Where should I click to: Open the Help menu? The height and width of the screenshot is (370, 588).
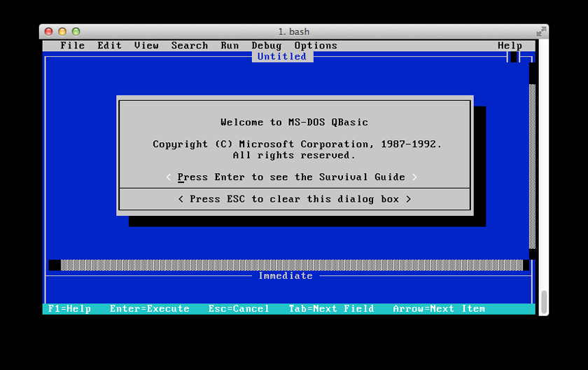coord(510,46)
